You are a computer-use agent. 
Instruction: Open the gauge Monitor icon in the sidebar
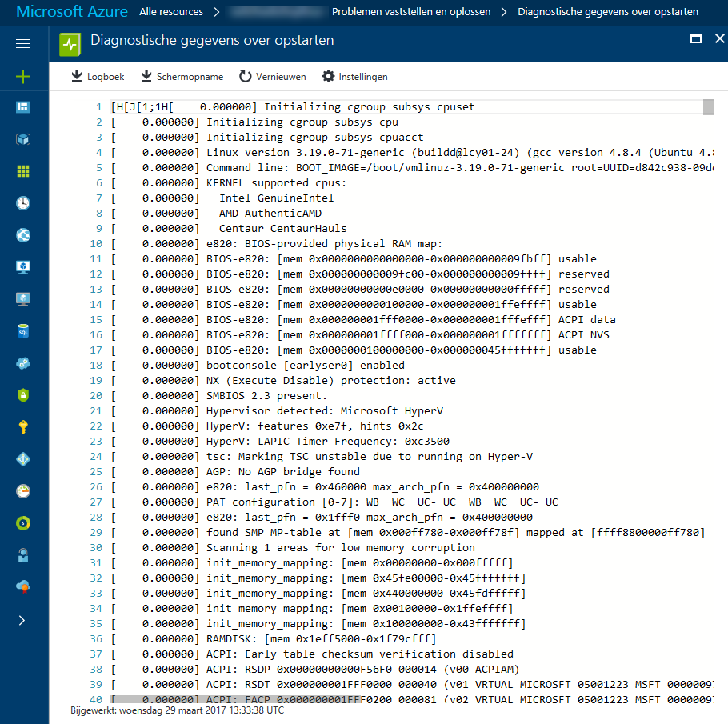(x=22, y=491)
